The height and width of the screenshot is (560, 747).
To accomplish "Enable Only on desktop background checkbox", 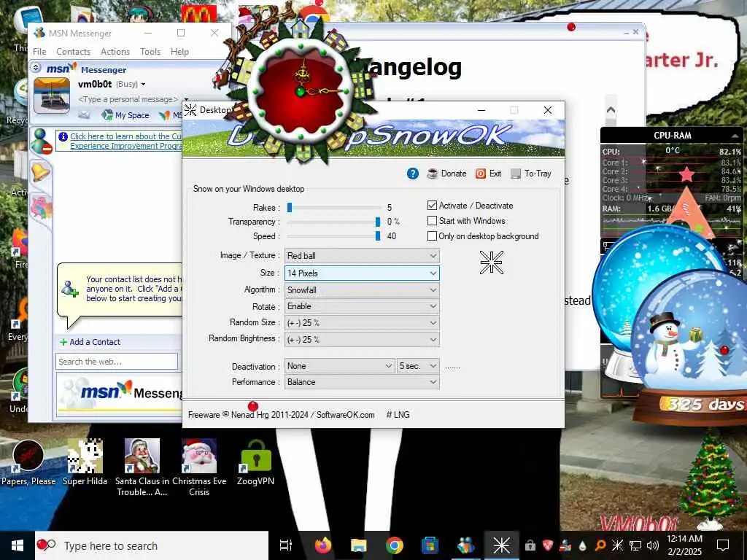I will 432,236.
